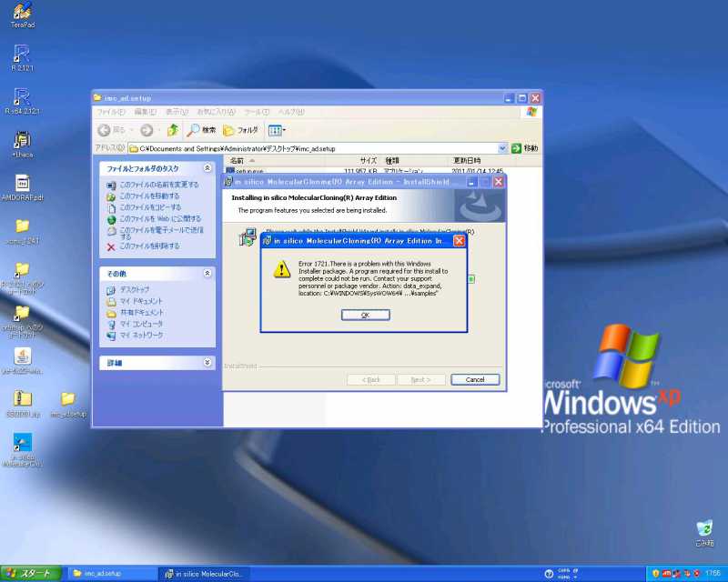This screenshot has width=728, height=582.
Task: Open the +Lhaca desktop shortcut
Action: [22, 145]
